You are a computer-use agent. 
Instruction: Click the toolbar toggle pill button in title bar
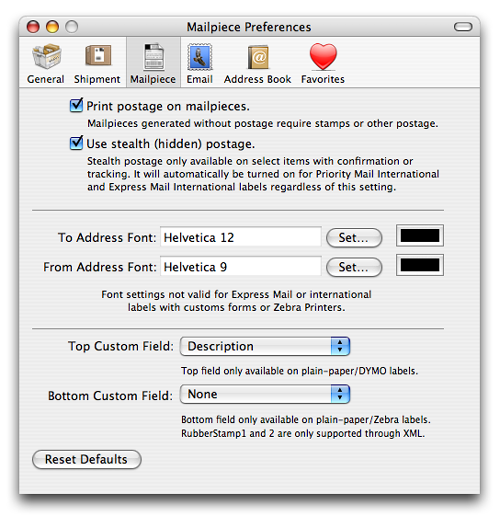463,27
